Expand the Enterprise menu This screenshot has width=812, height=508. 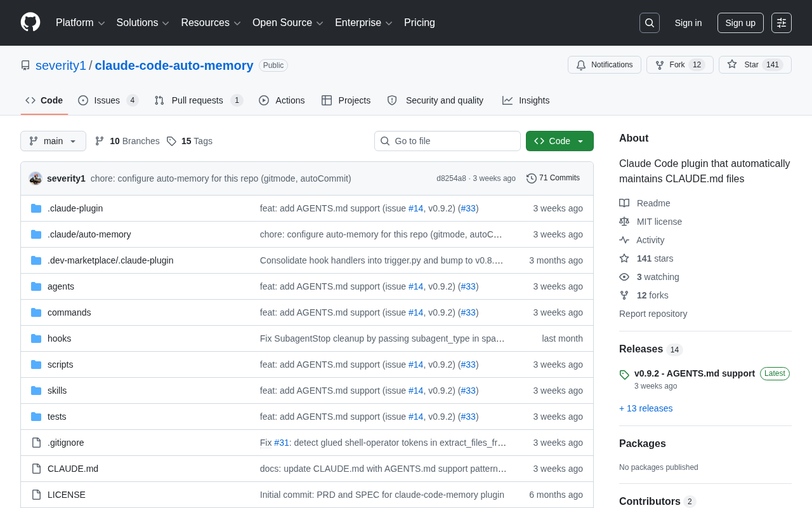[x=364, y=23]
